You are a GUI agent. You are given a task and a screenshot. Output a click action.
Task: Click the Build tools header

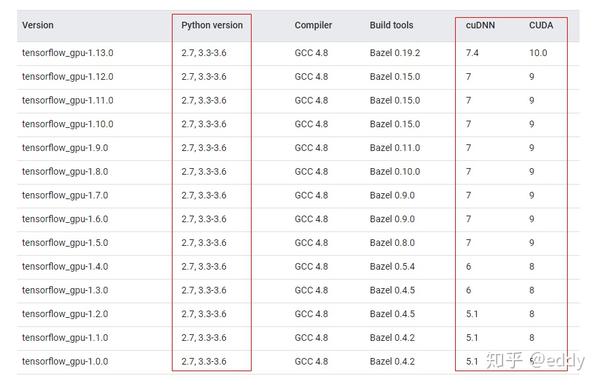[391, 25]
